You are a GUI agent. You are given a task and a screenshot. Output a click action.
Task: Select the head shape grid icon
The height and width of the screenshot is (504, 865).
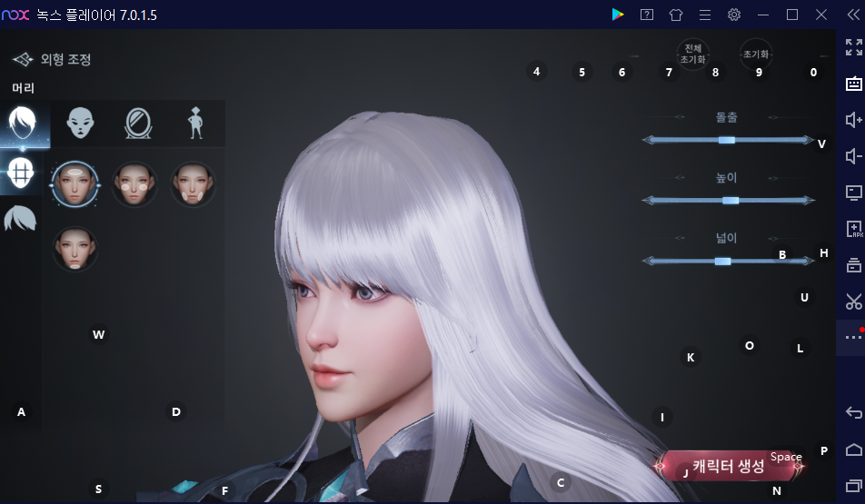20,173
